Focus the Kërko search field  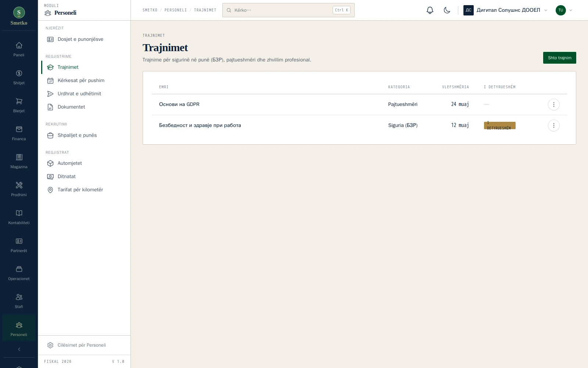pyautogui.click(x=288, y=10)
